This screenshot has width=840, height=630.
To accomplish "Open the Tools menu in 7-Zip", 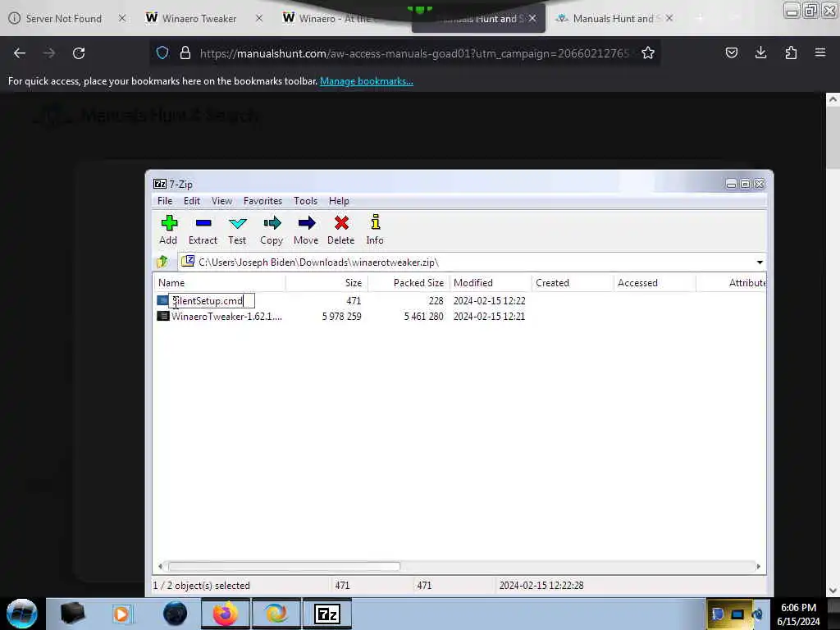I will tap(305, 201).
